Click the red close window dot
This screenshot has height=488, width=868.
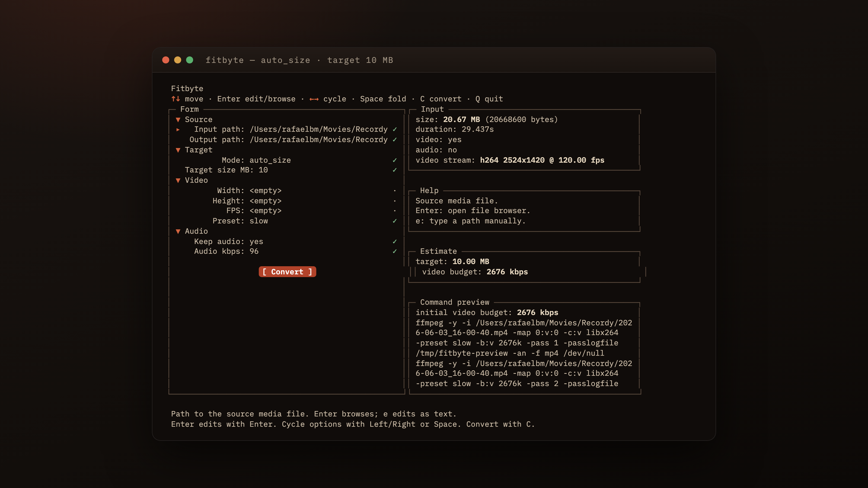click(x=165, y=60)
